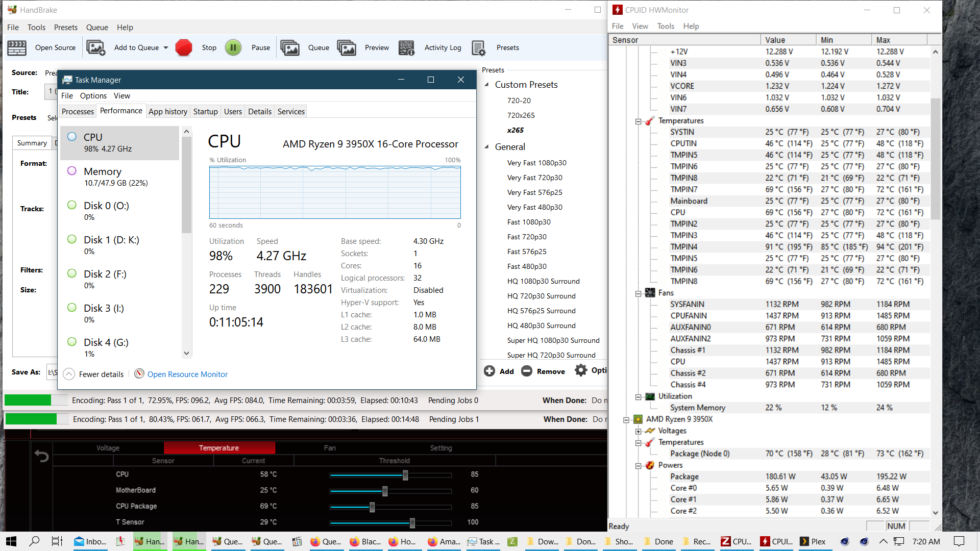
Task: Select the x265 custom preset
Action: (515, 130)
